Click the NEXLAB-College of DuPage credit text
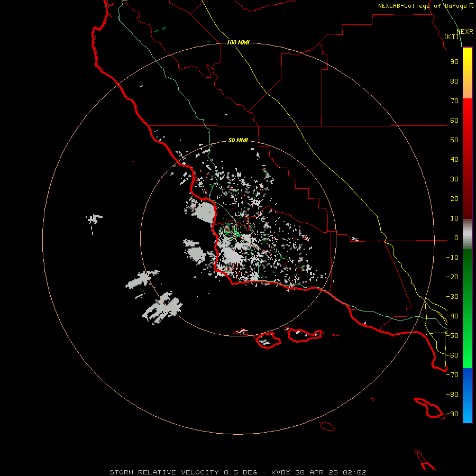Screen dimensions: 476x476 [x=426, y=6]
